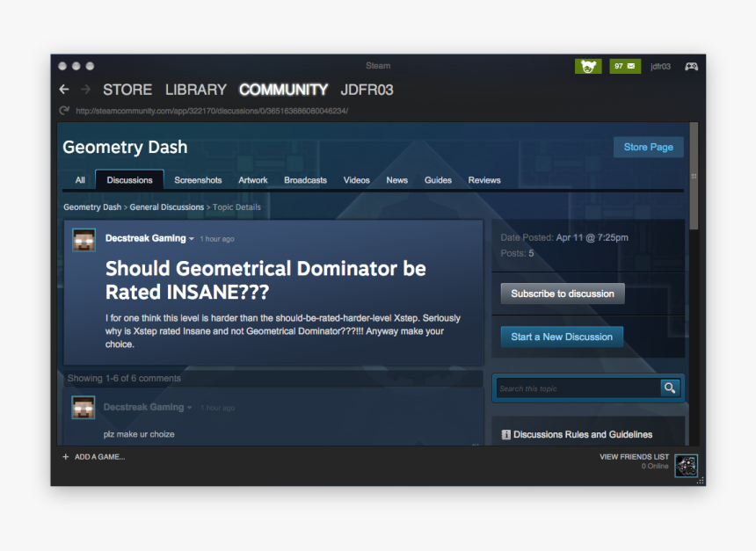Click the 'Posts: 5' text

coord(517,254)
